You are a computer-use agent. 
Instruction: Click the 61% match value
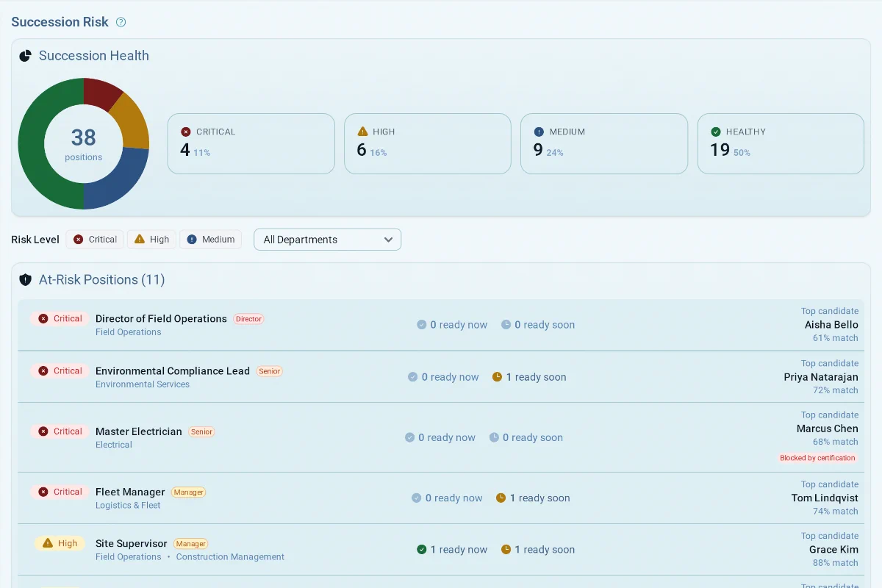coord(835,338)
